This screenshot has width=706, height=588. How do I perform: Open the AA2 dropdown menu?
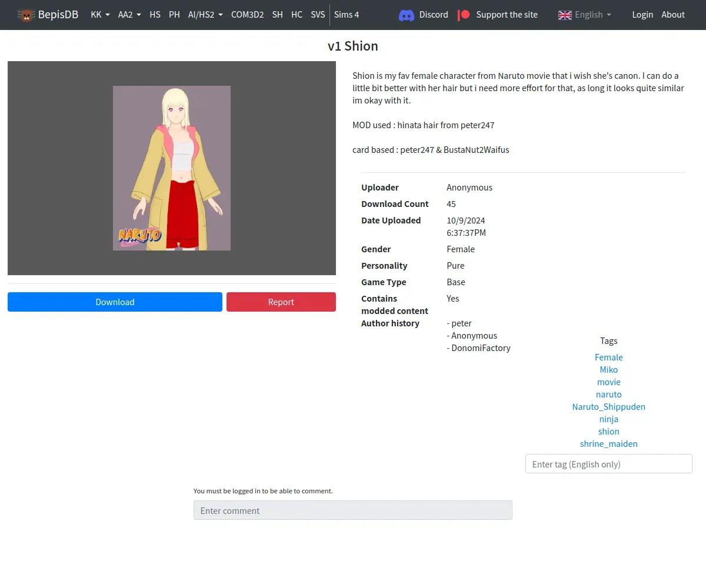[129, 15]
